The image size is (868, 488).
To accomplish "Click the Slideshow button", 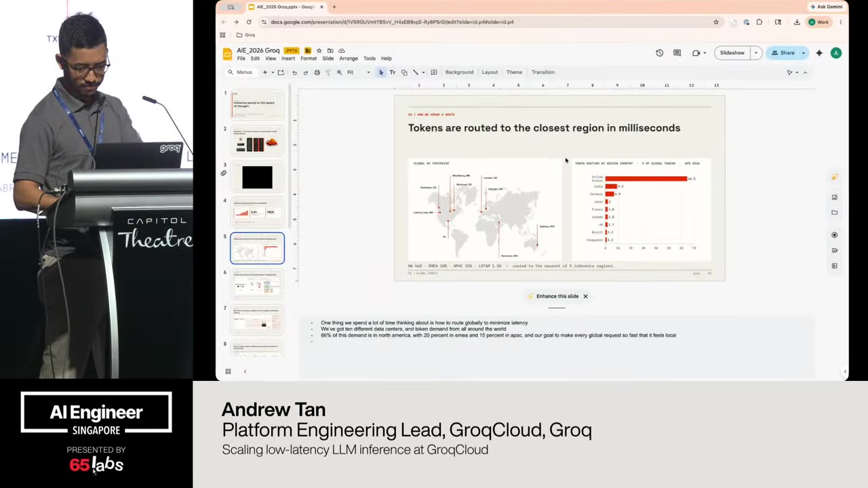I will click(x=732, y=53).
